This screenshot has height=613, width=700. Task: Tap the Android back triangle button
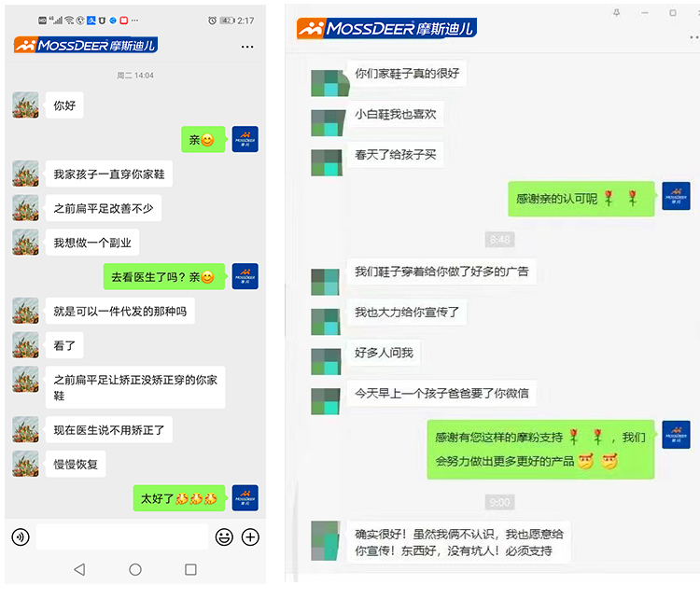click(79, 569)
